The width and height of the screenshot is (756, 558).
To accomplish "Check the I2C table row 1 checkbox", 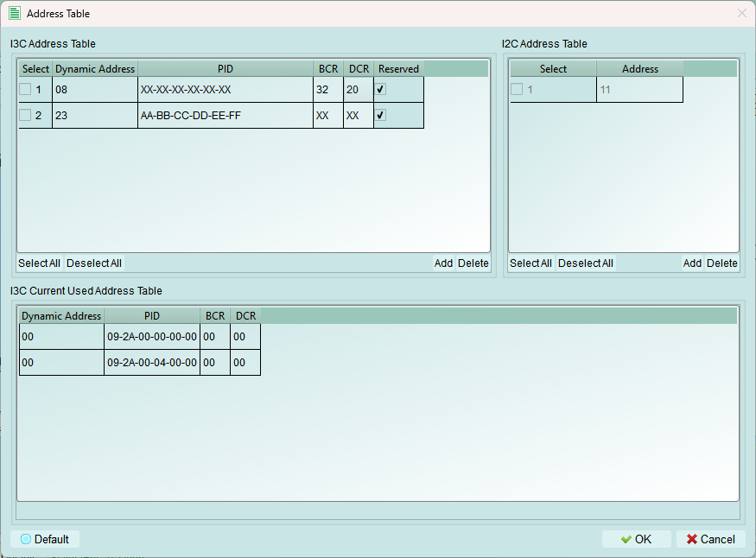I will pos(517,90).
